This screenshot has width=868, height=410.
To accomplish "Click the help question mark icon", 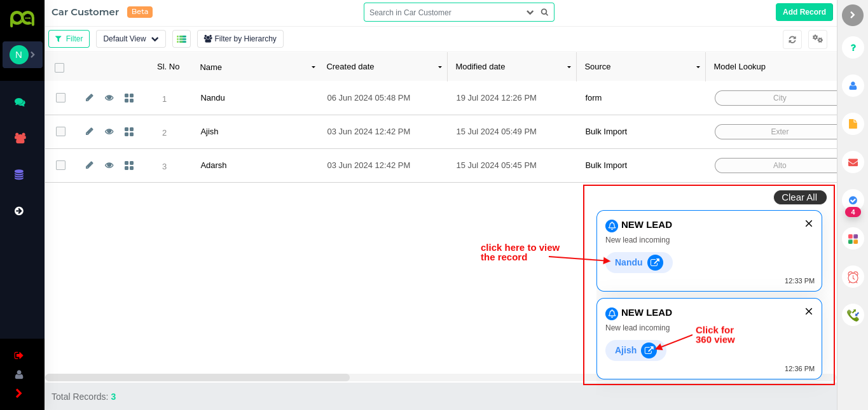I will (x=853, y=48).
